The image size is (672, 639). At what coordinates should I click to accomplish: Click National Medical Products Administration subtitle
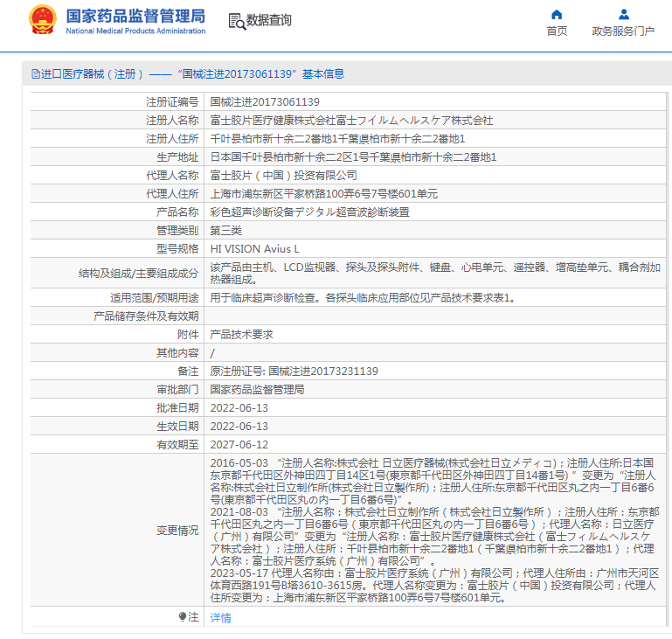tap(135, 31)
